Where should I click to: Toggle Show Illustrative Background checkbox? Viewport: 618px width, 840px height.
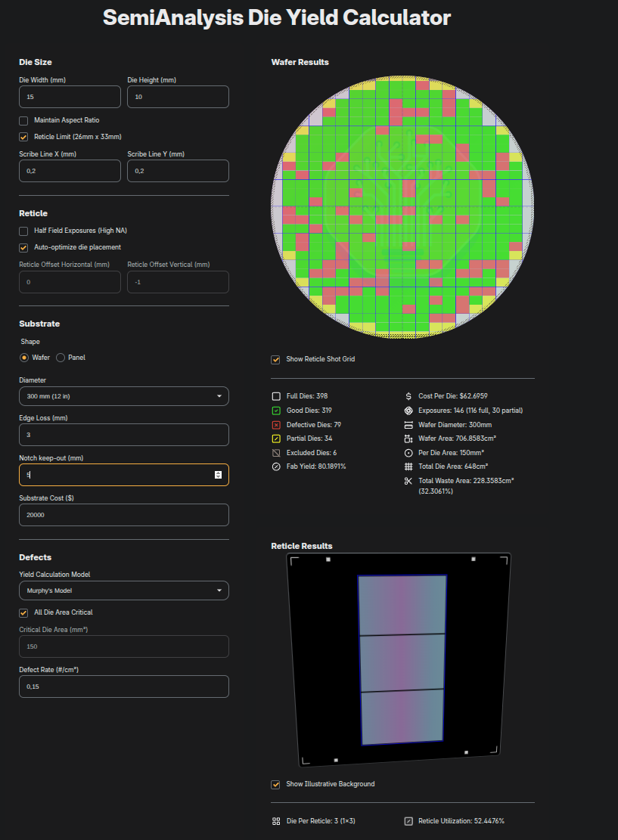pyautogui.click(x=275, y=784)
